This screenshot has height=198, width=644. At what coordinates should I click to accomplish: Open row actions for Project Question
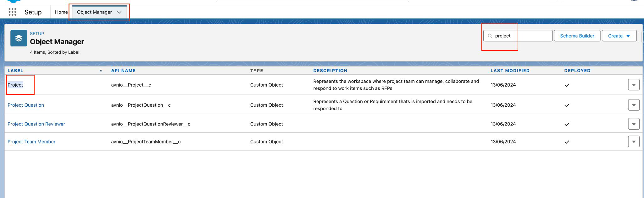click(633, 105)
